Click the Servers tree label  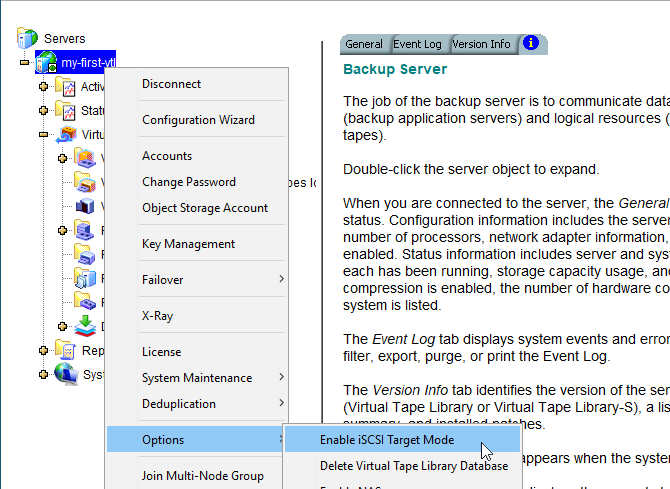coord(65,38)
